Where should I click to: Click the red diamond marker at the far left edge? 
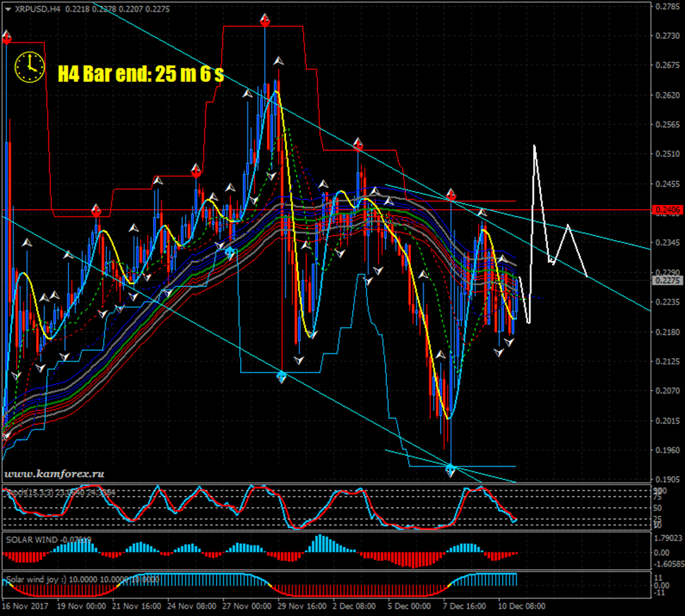point(6,40)
